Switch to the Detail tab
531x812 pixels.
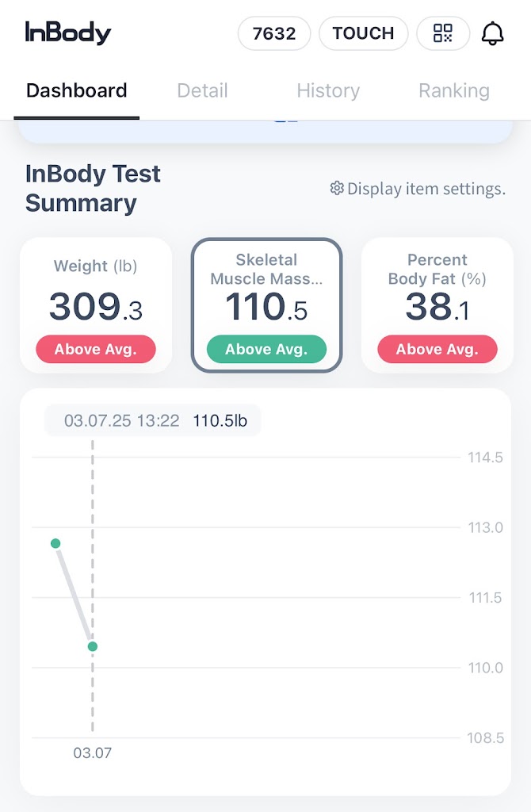point(202,90)
